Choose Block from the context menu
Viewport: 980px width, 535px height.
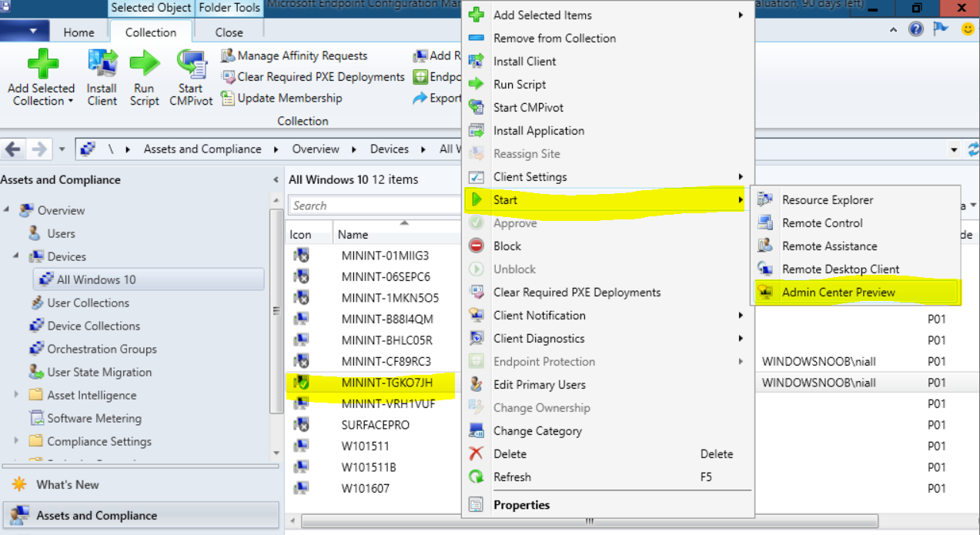(x=607, y=246)
